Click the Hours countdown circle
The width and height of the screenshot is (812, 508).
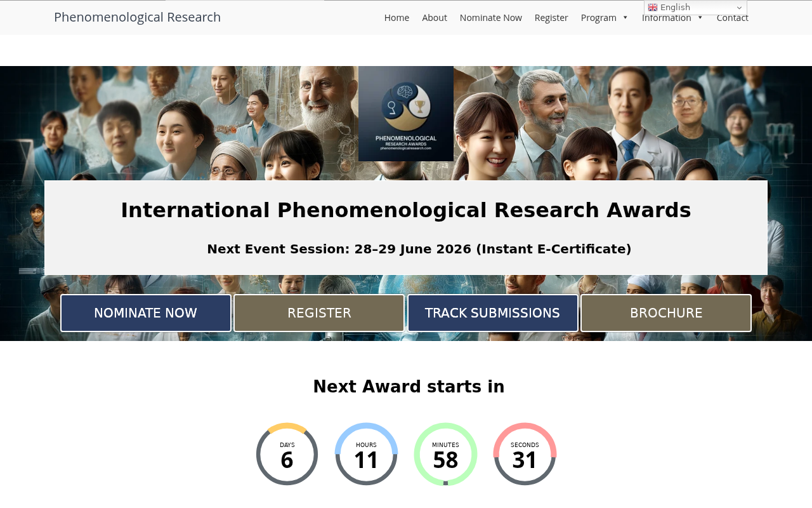(367, 454)
